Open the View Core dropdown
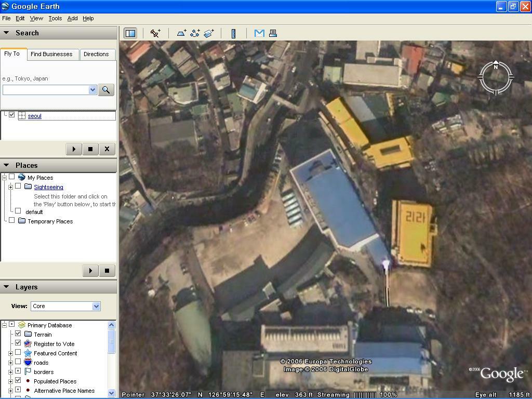 65,306
